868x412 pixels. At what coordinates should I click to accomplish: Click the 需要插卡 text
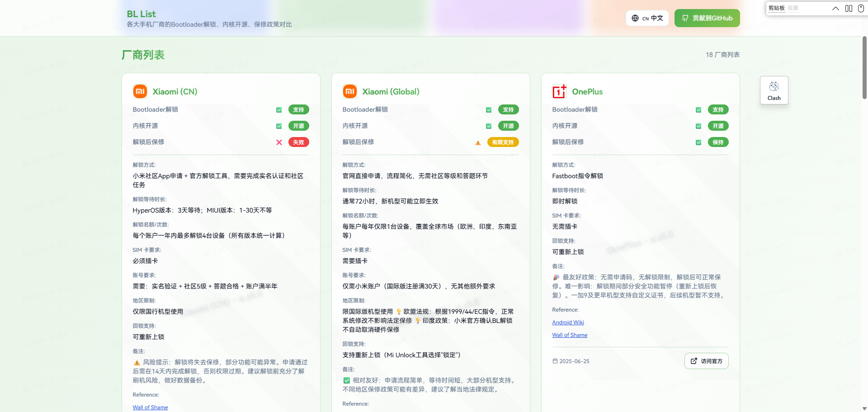355,261
